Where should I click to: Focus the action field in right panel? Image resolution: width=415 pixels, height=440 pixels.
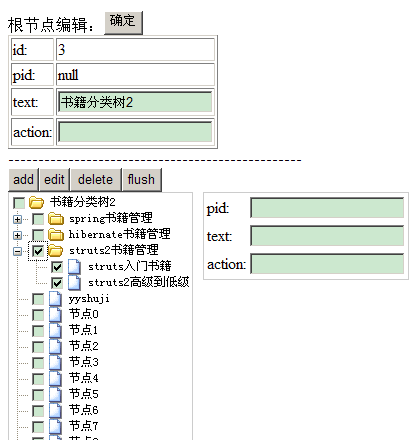click(327, 264)
